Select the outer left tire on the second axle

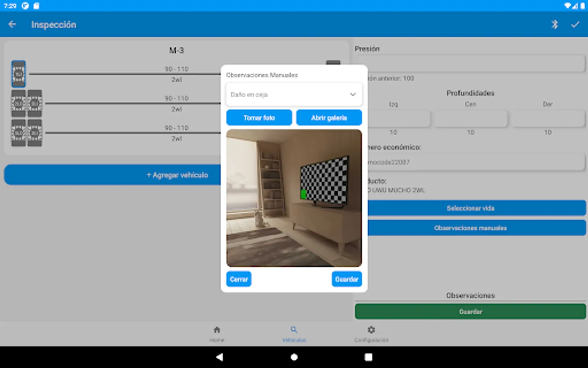[18, 103]
